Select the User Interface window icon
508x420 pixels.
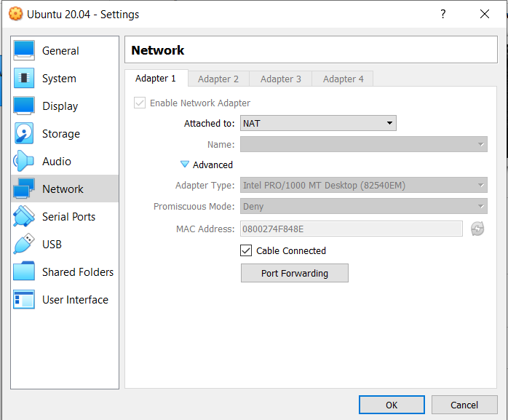(x=24, y=299)
